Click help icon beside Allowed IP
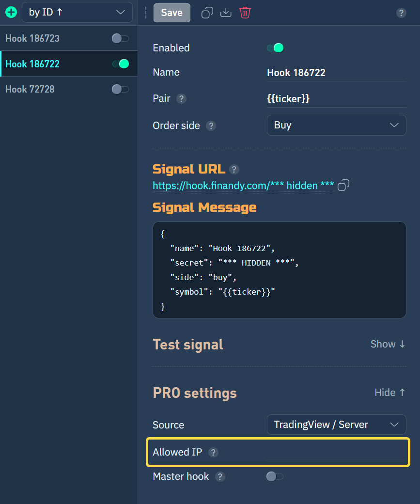 [213, 452]
